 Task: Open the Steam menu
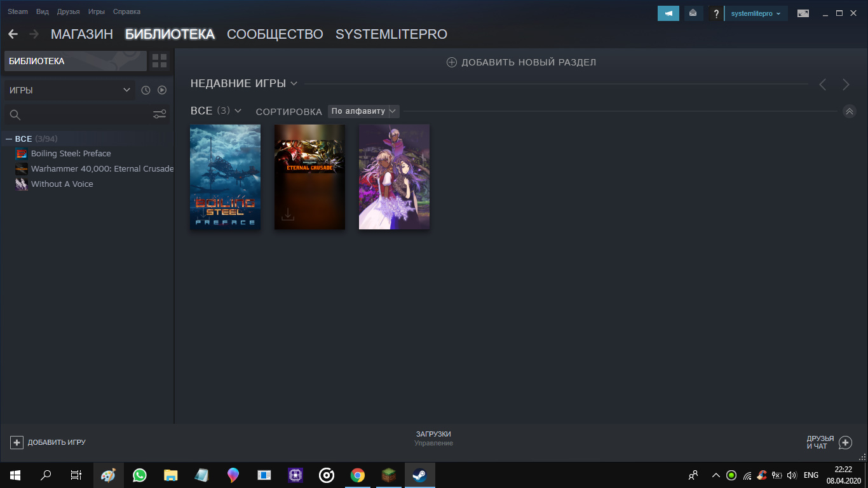coord(18,11)
